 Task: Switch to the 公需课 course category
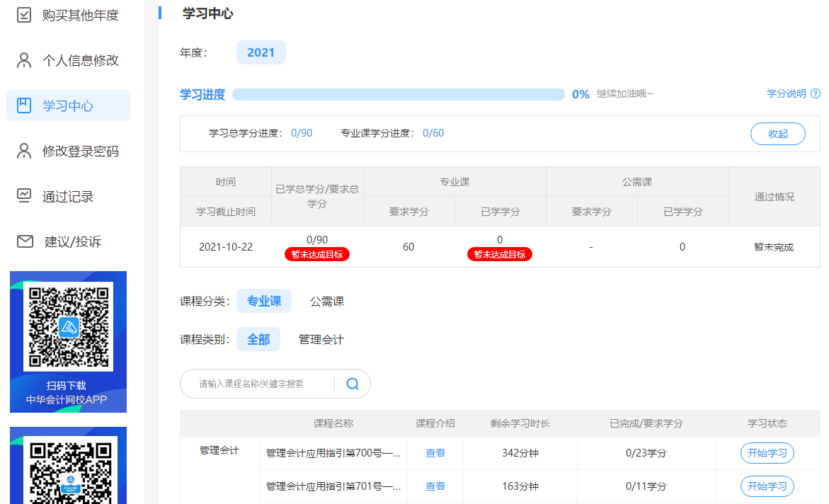coord(327,301)
